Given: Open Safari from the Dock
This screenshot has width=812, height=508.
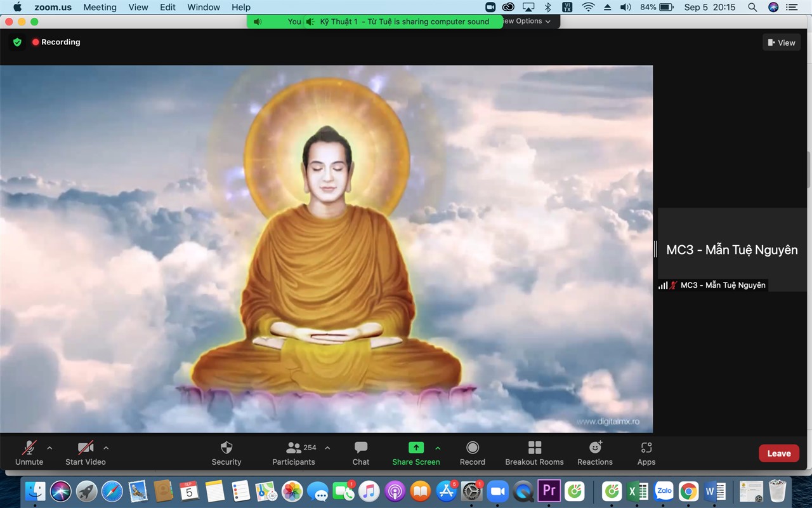Looking at the screenshot, I should tap(112, 491).
